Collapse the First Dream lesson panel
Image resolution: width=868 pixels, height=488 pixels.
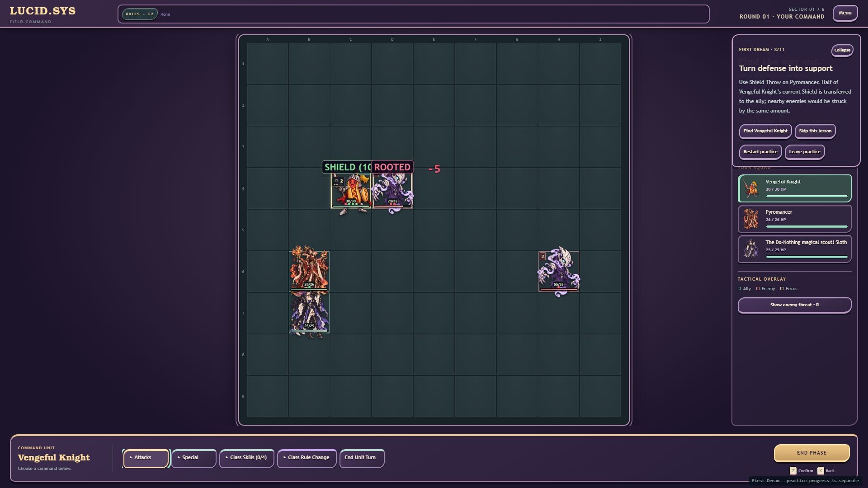coord(842,50)
